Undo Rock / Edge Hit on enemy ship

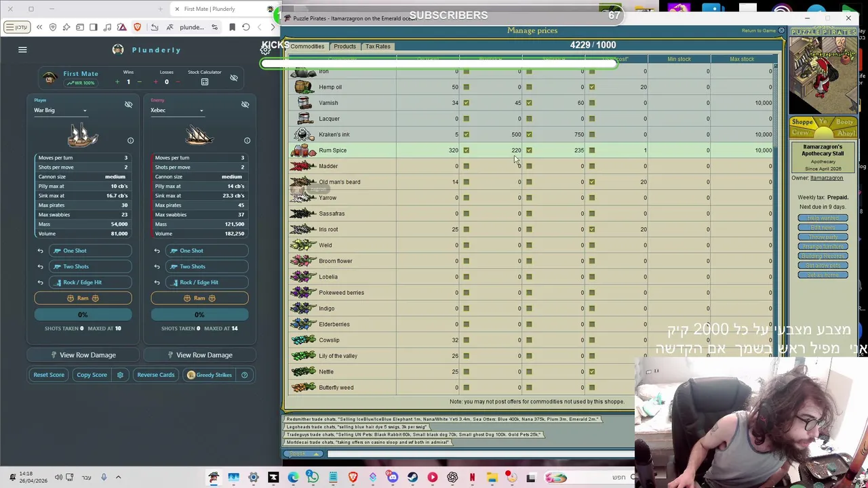(x=157, y=282)
